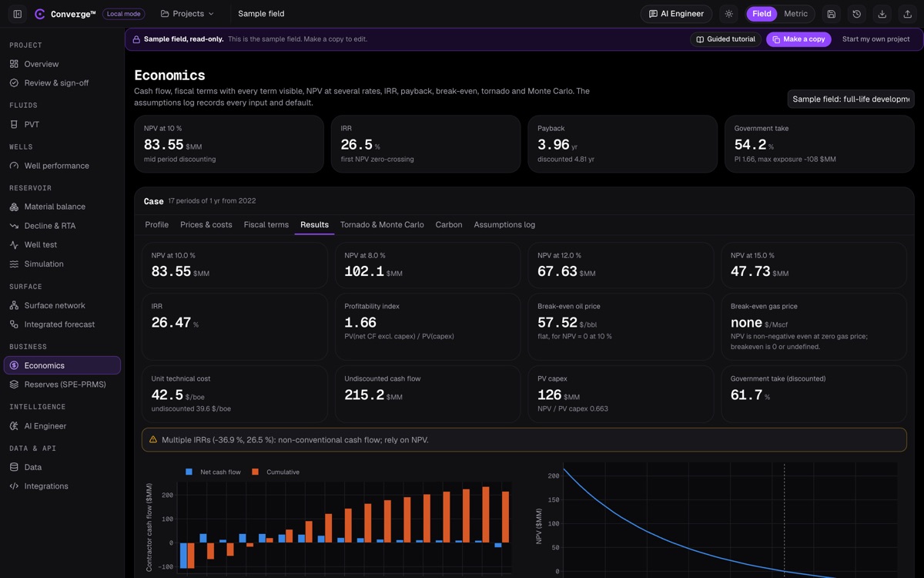This screenshot has width=924, height=578.
Task: Click the upload/export icon in the top bar
Action: pyautogui.click(x=908, y=14)
